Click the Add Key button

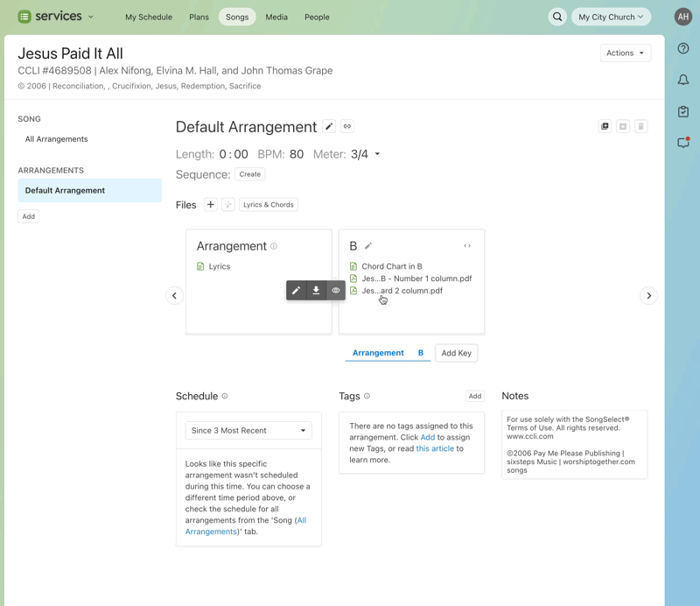pyautogui.click(x=456, y=353)
